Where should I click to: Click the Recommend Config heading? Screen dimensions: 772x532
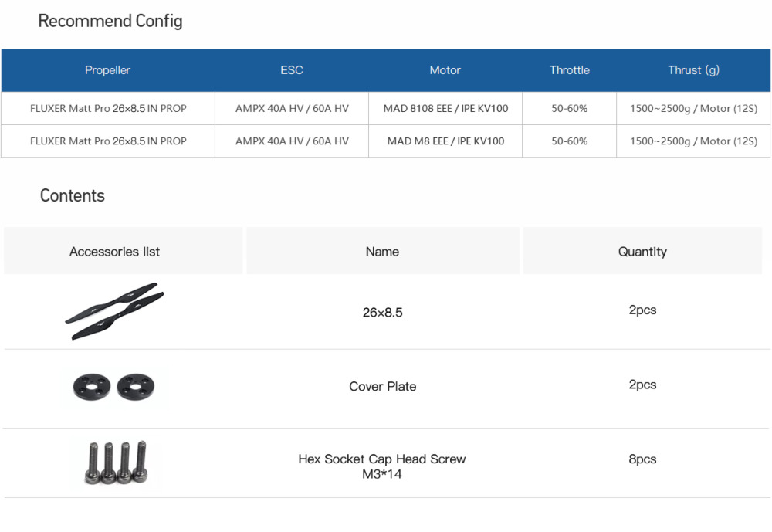pyautogui.click(x=110, y=21)
